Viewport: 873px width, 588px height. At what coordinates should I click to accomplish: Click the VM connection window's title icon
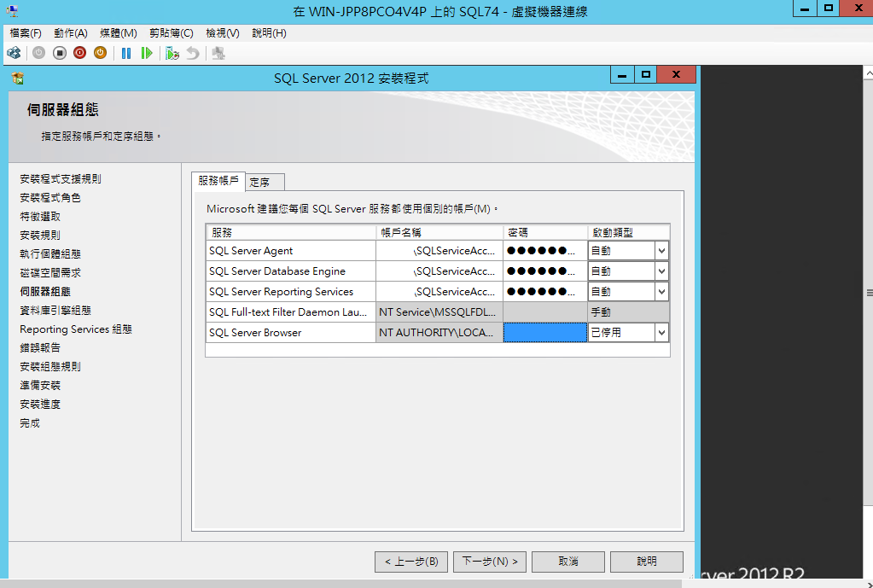point(11,10)
